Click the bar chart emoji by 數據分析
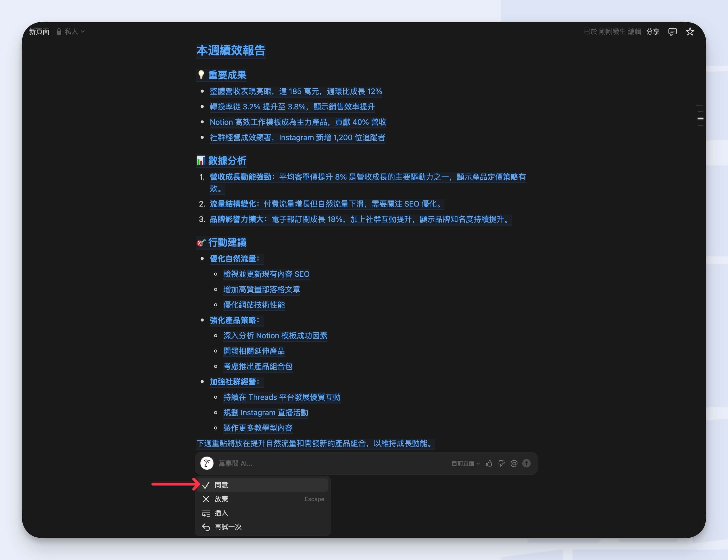The height and width of the screenshot is (560, 728). click(201, 161)
